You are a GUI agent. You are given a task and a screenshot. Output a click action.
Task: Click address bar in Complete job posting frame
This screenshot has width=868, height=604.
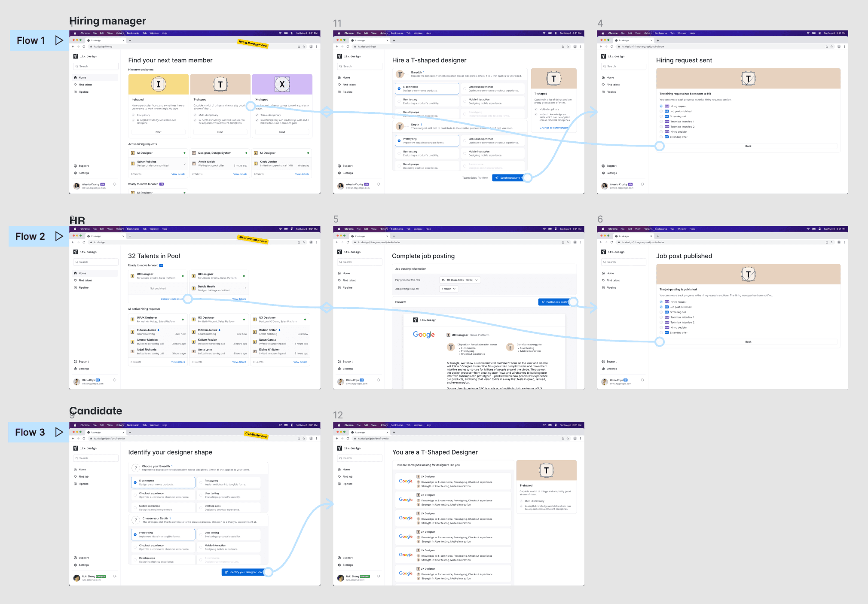[455, 242]
